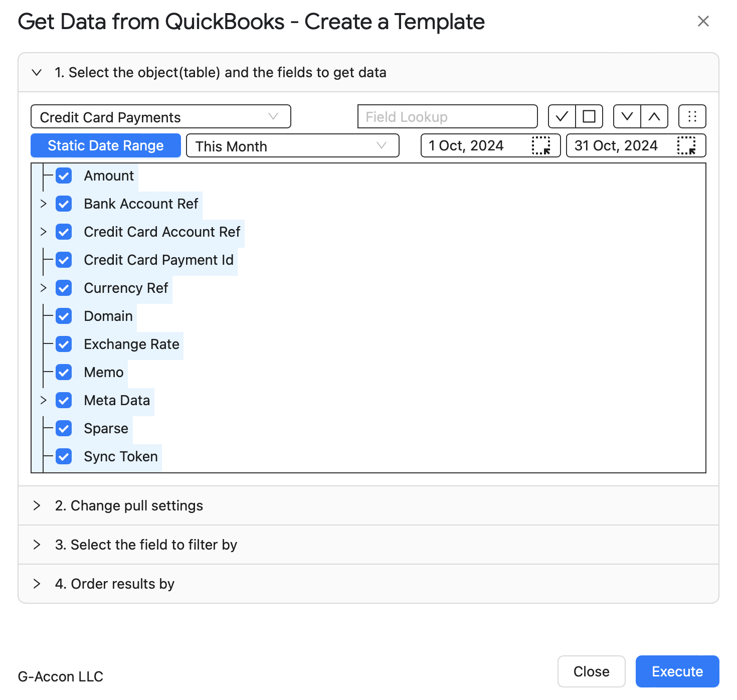Expand section 2. Change pull settings
This screenshot has height=700, width=737.
[129, 505]
